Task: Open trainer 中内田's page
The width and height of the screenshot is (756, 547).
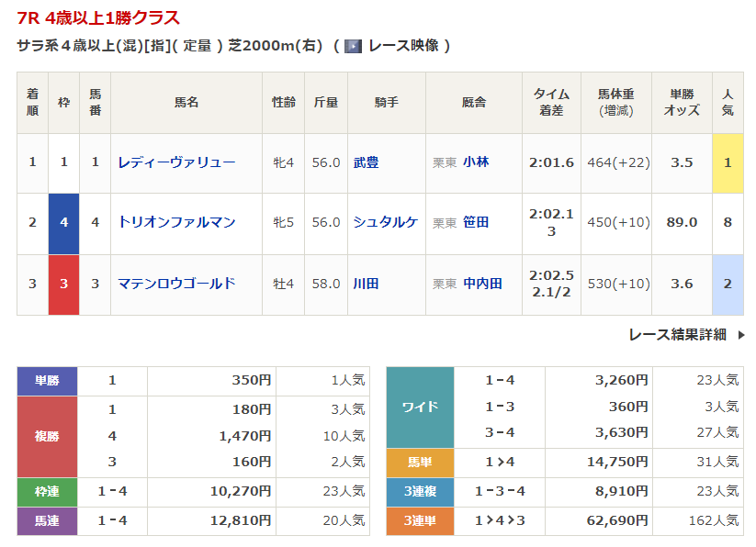Action: point(482,284)
